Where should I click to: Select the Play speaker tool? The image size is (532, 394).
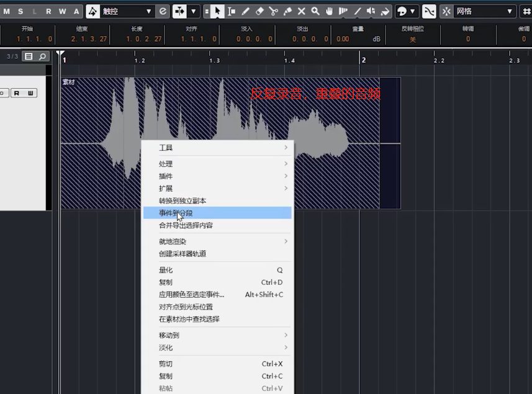371,12
